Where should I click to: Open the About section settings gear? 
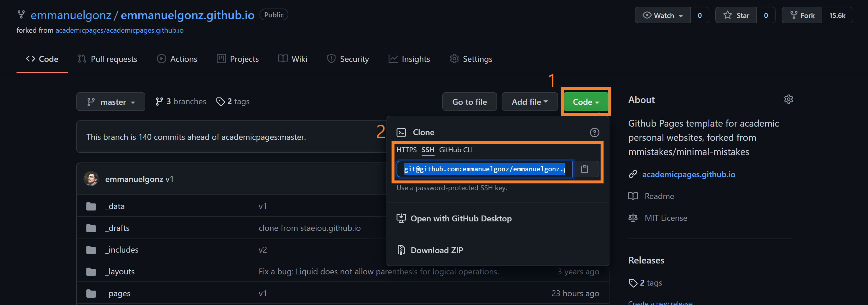pos(788,99)
